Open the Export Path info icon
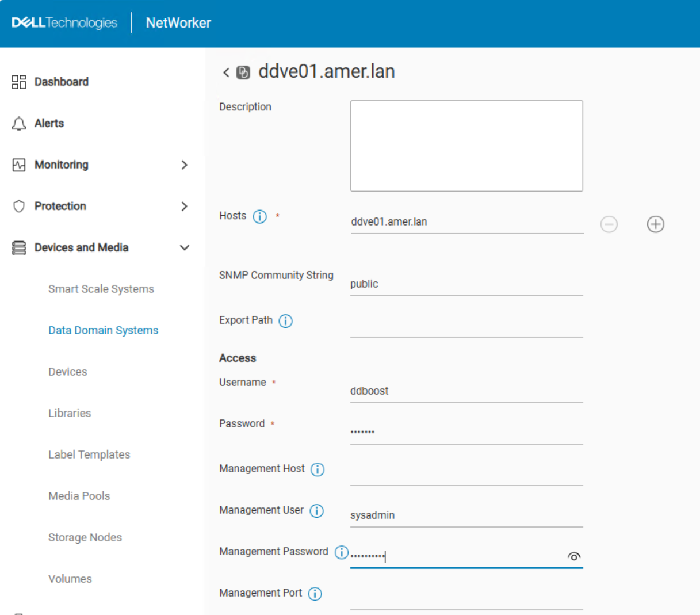 286,321
